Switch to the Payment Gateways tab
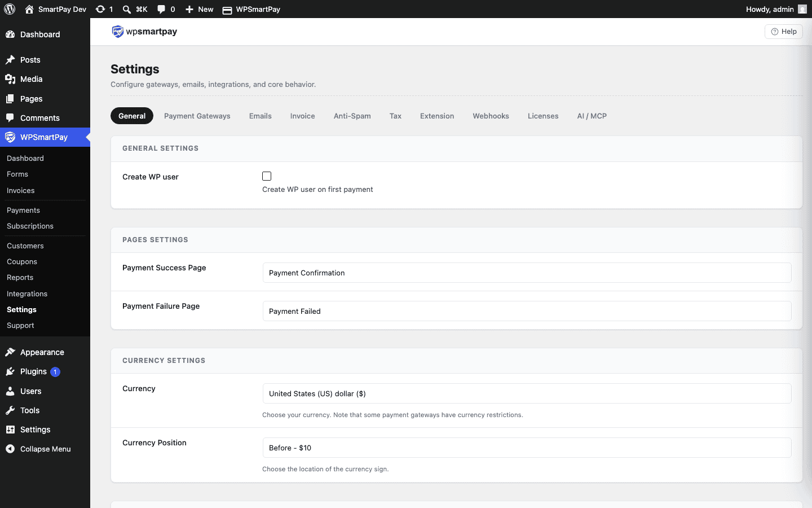 click(197, 116)
